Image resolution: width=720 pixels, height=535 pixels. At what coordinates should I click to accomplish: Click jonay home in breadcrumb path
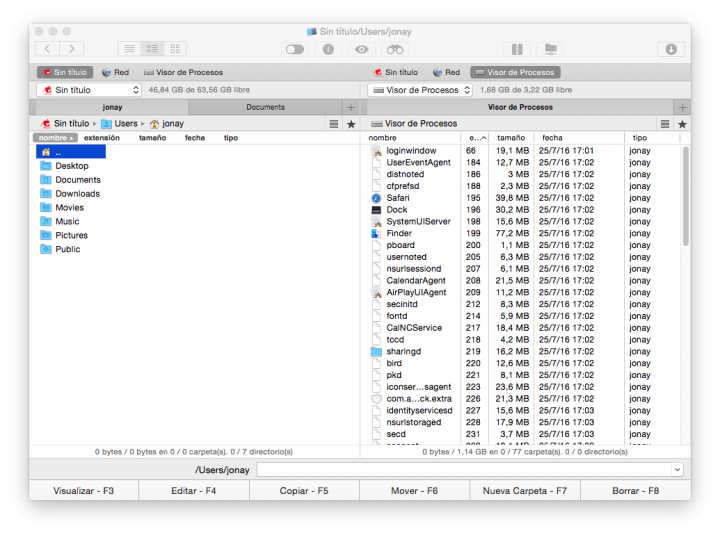point(167,124)
